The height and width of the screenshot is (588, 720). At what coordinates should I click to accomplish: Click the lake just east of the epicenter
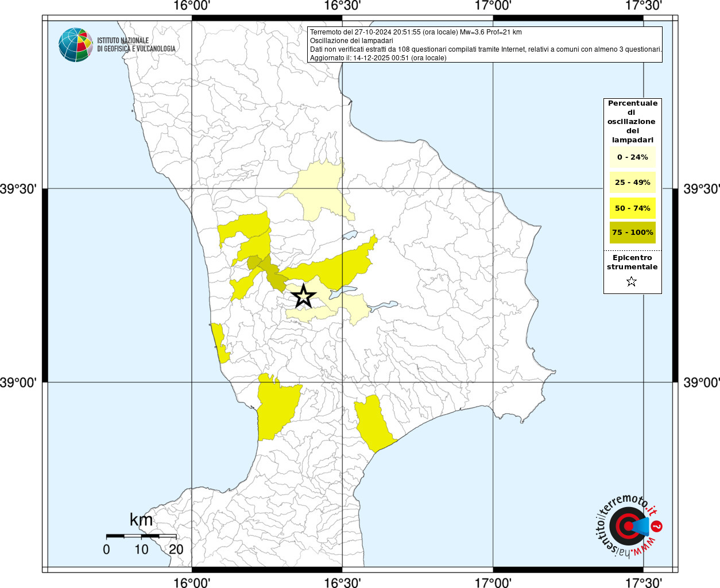(342, 292)
